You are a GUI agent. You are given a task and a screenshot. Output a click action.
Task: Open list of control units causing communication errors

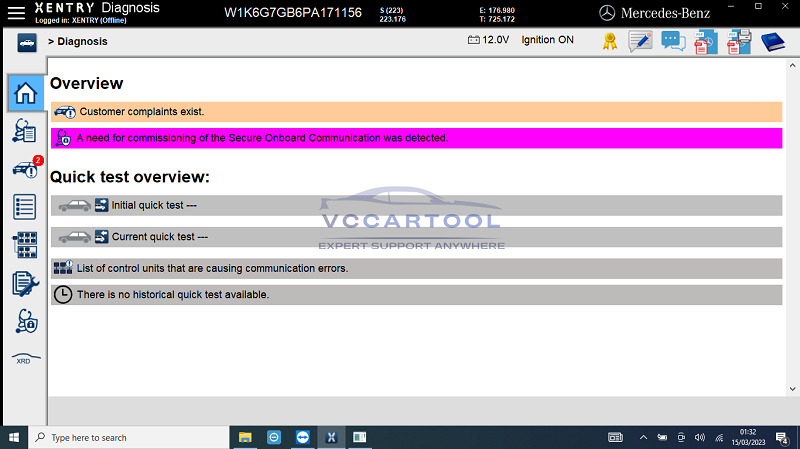[x=416, y=268]
